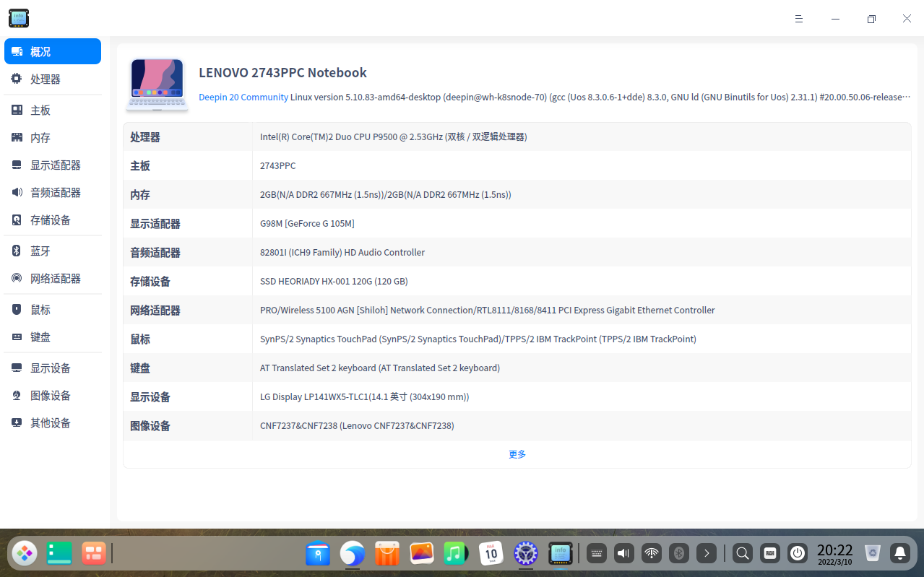924x577 pixels.
Task: Click the PRO/Wireless 5100 AGN network value
Action: coord(488,310)
